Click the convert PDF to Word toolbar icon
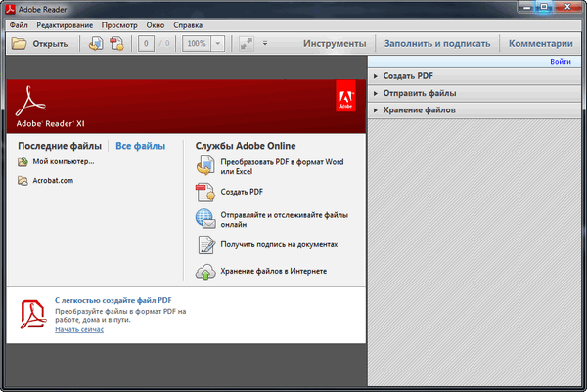Image resolution: width=587 pixels, height=392 pixels. coord(96,44)
